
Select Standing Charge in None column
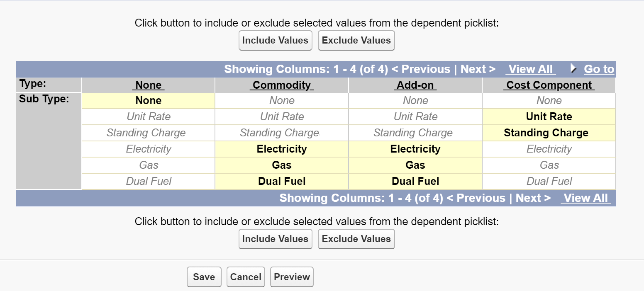148,133
